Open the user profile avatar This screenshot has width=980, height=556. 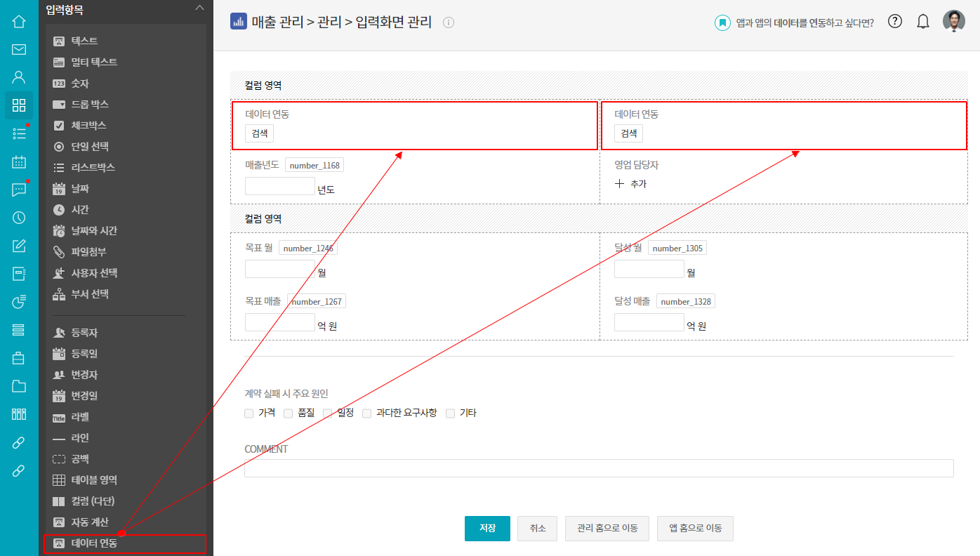tap(953, 22)
